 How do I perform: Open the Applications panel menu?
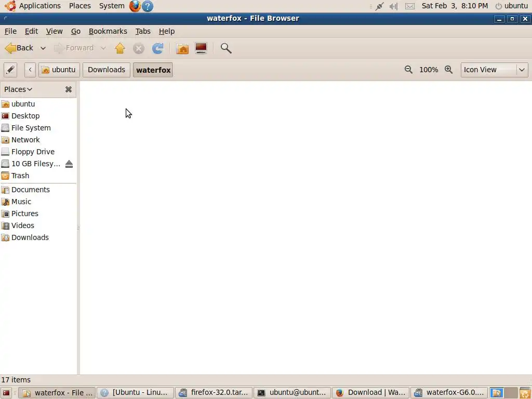[x=33, y=6]
